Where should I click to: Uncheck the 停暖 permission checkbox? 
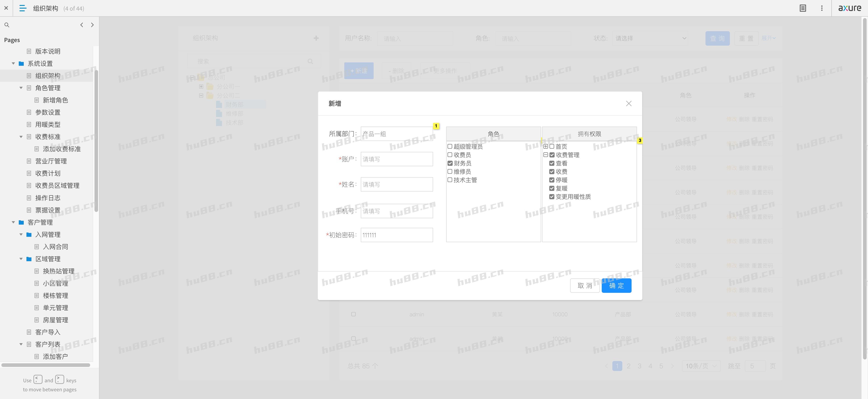click(x=552, y=180)
